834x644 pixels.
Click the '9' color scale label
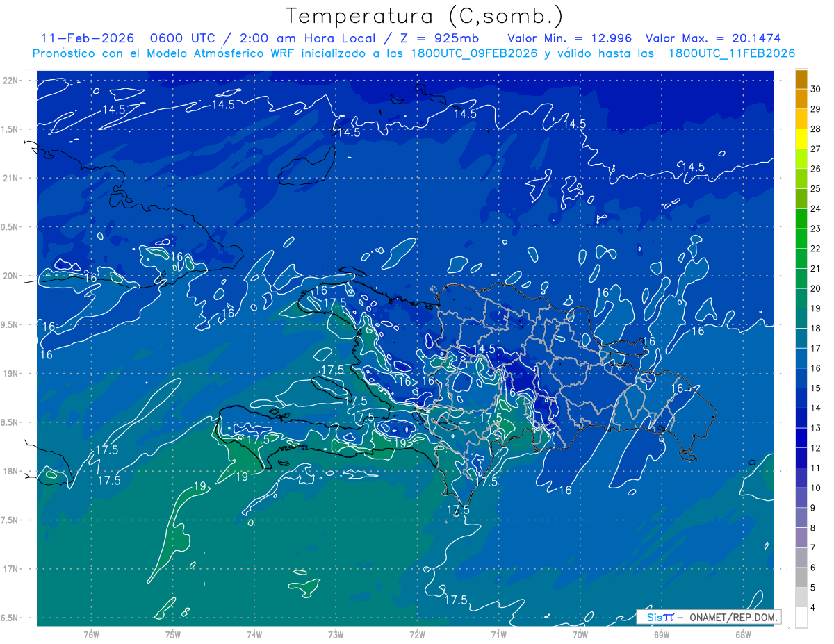pos(813,508)
